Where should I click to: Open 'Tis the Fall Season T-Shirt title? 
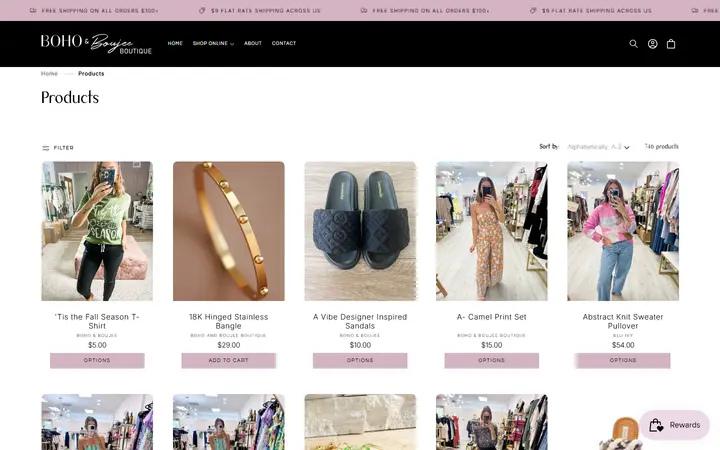pos(97,321)
